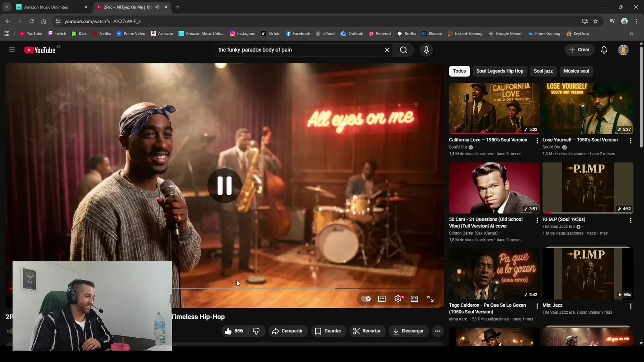
Task: Like the video with thumbs up
Action: pos(234,331)
